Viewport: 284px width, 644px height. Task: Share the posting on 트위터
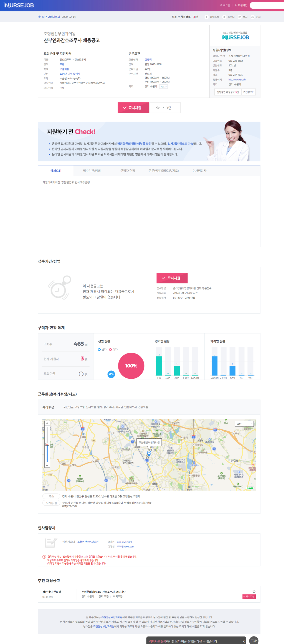coord(229,17)
